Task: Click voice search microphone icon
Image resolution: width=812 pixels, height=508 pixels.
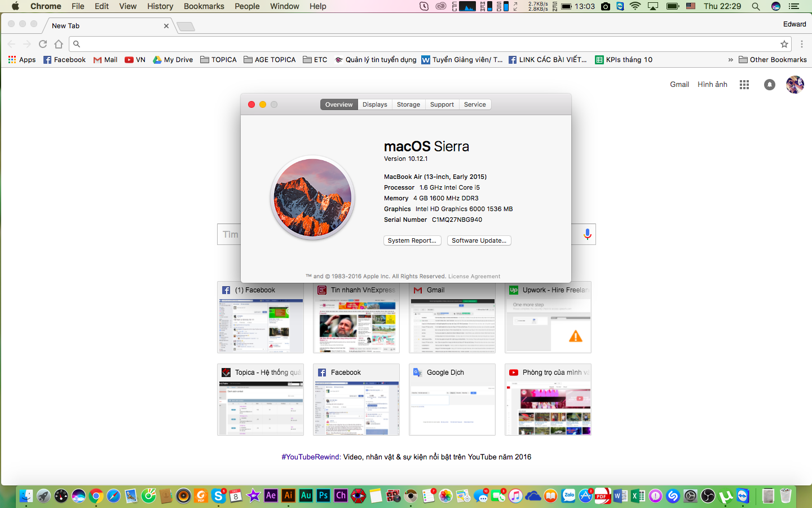Action: pyautogui.click(x=587, y=234)
